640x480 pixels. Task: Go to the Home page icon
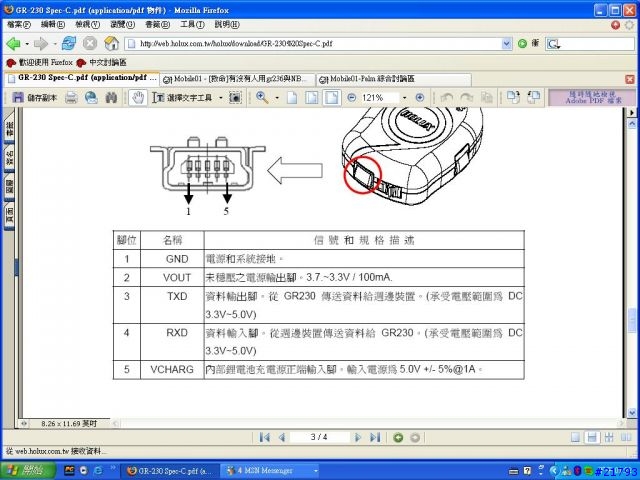(x=111, y=43)
